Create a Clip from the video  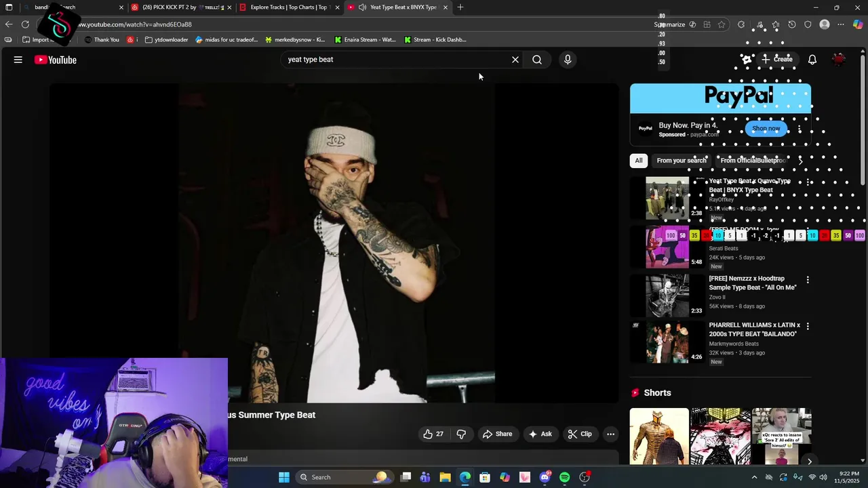pos(580,434)
